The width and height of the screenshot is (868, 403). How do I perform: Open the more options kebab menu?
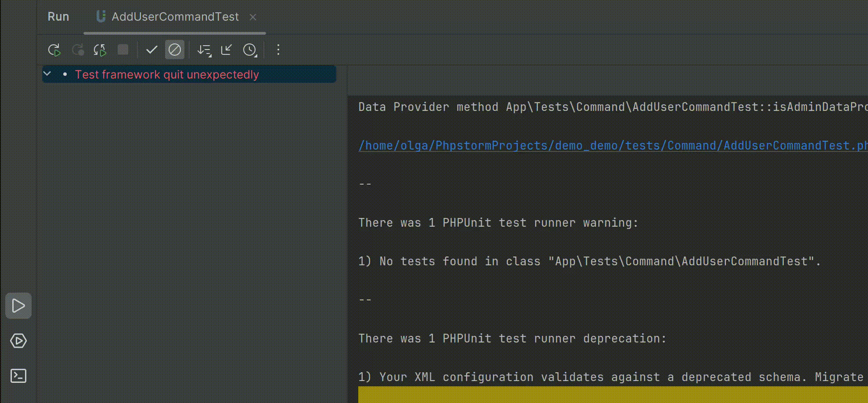pos(278,50)
